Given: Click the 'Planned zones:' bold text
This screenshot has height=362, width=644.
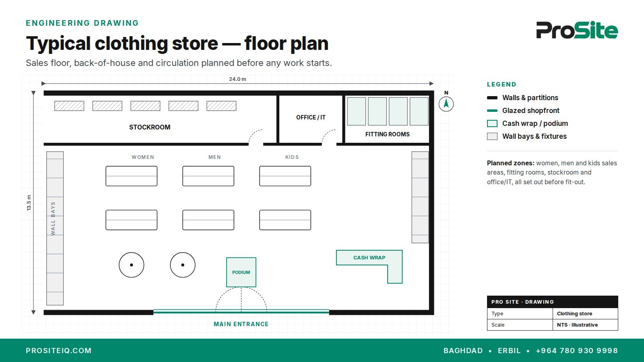Looking at the screenshot, I should point(511,163).
